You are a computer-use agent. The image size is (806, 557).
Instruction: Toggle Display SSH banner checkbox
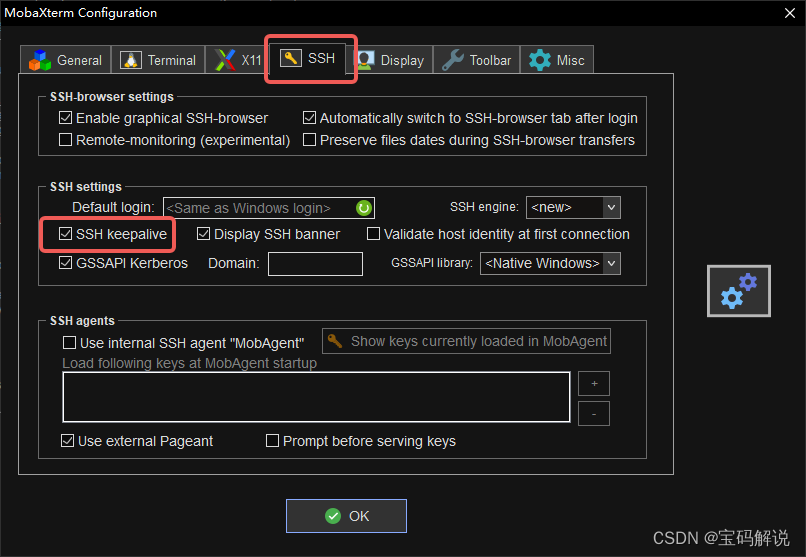point(204,234)
